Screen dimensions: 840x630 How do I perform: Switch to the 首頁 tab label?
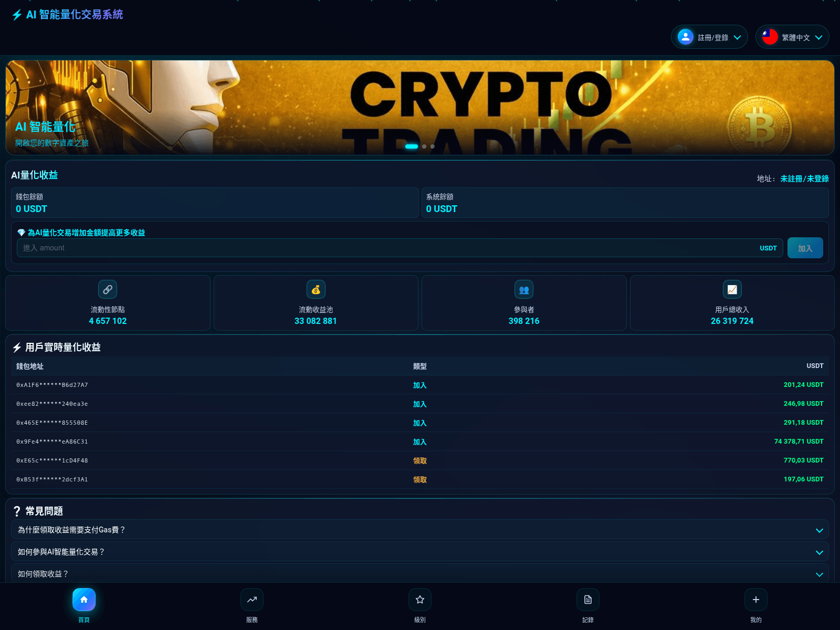point(84,620)
